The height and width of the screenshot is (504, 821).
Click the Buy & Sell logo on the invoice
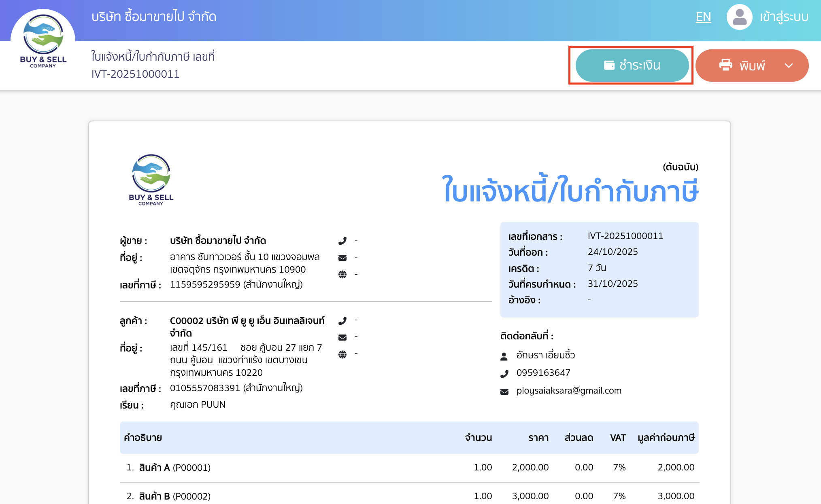point(151,179)
